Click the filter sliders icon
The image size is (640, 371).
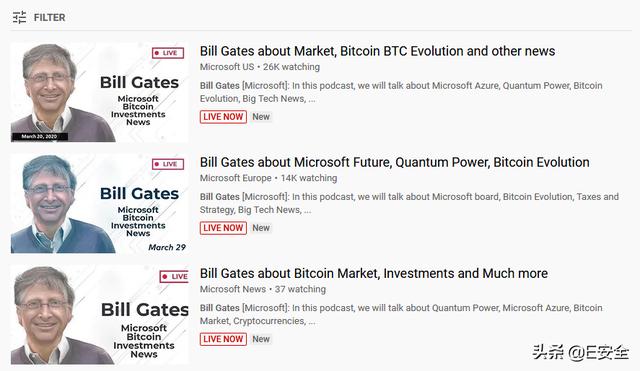pyautogui.click(x=19, y=18)
